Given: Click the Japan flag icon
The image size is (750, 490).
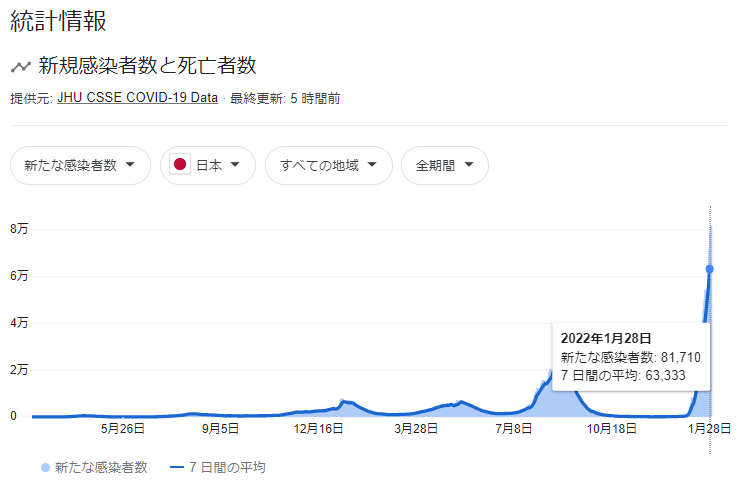Looking at the screenshot, I should [x=181, y=165].
